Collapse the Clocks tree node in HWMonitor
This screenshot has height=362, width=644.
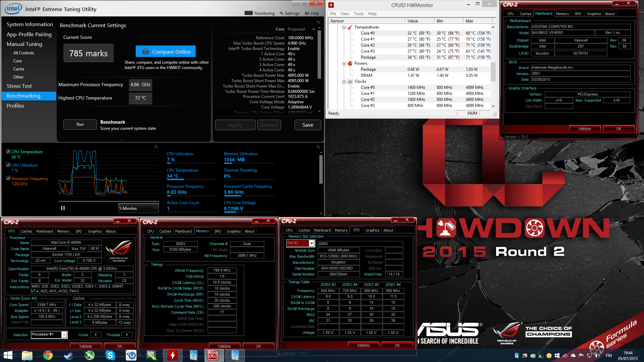coord(344,82)
